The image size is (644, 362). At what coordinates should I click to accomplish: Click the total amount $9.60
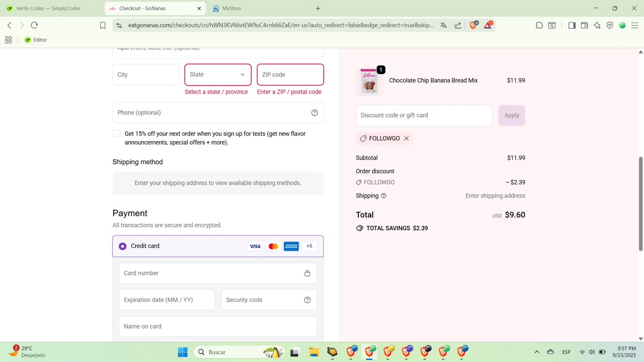(515, 215)
